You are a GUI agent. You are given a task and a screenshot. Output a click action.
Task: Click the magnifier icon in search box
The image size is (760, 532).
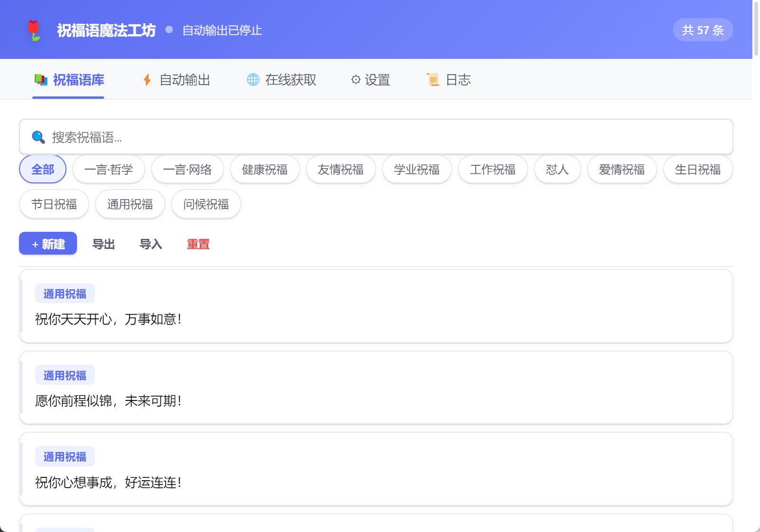(38, 137)
